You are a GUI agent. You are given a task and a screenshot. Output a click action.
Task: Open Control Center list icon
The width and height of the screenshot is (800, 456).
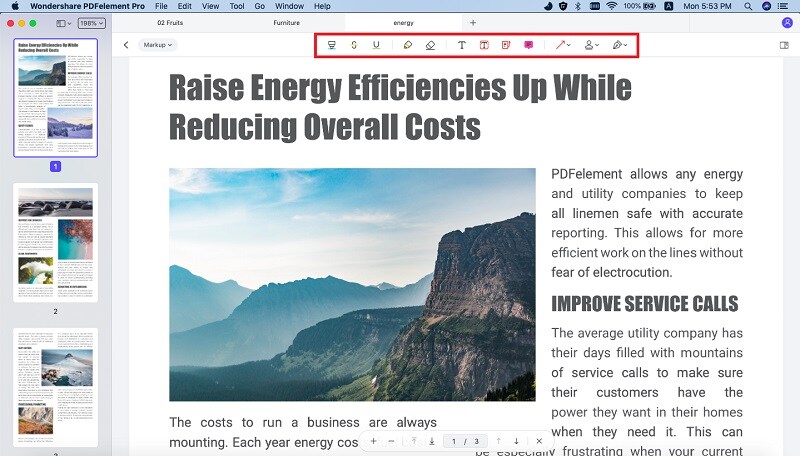[x=783, y=6]
